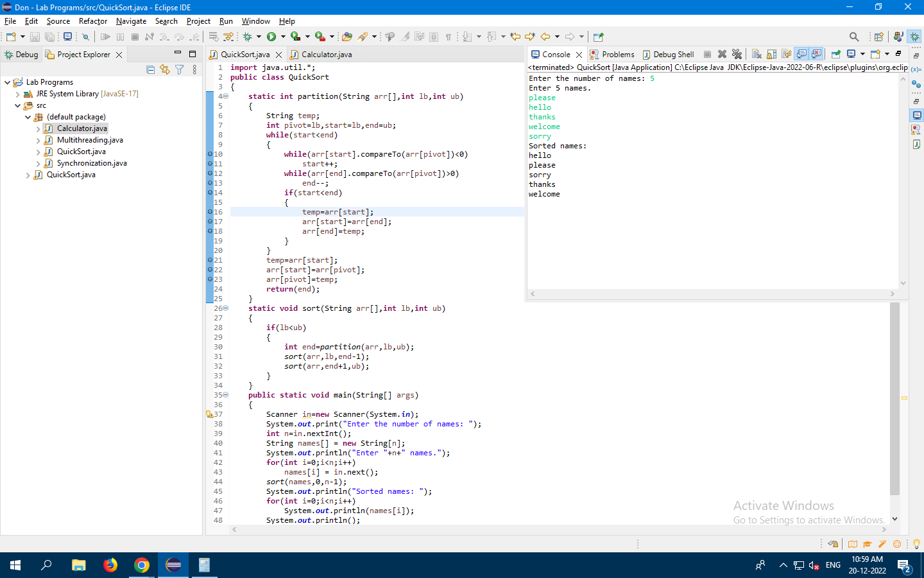This screenshot has height=578, width=924.
Task: Click the Step Return icon
Action: pyautogui.click(x=194, y=37)
